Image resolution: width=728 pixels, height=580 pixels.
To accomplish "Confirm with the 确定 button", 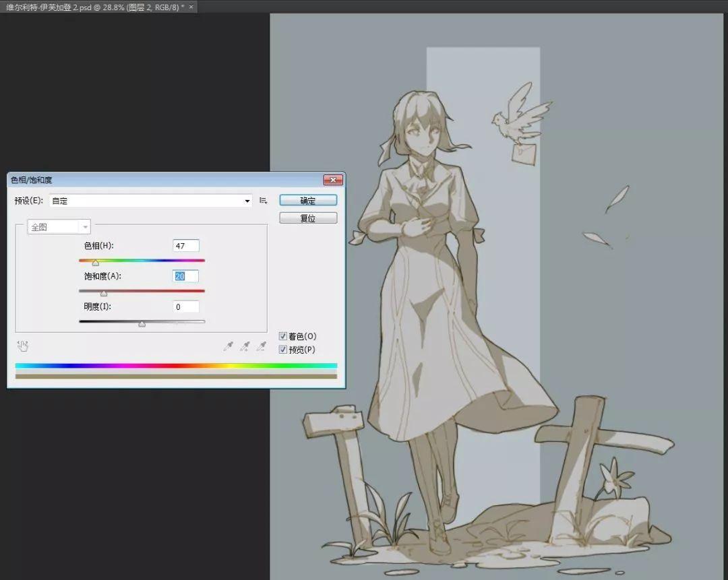I will pos(308,201).
